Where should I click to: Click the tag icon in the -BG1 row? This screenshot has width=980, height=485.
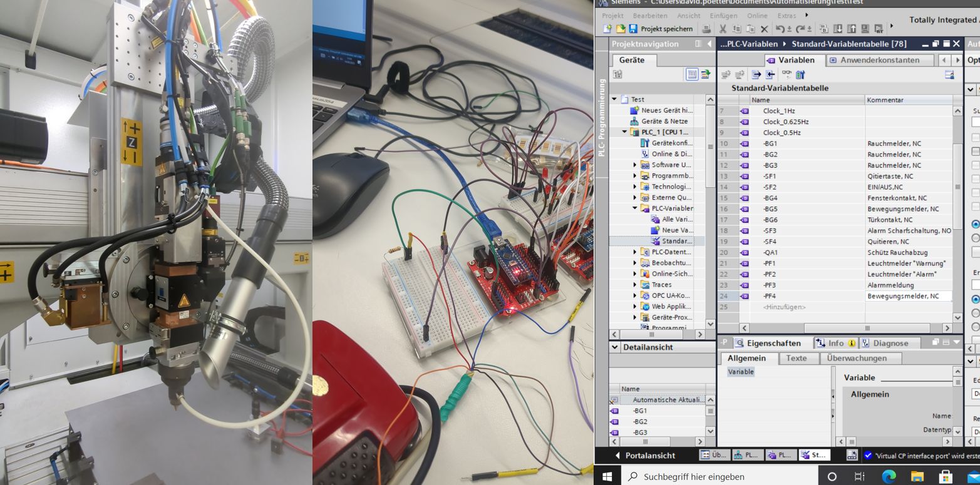click(745, 143)
